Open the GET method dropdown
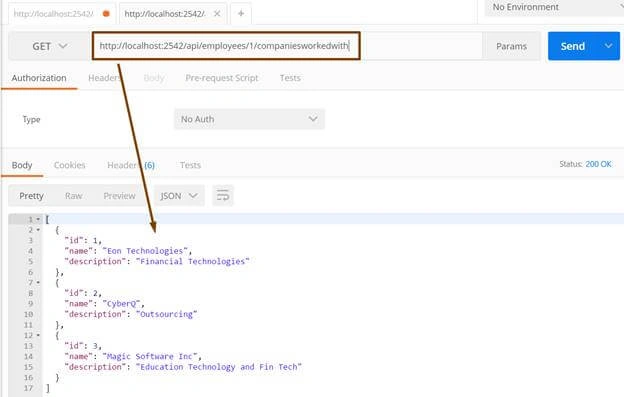The height and width of the screenshot is (397, 624). pyautogui.click(x=50, y=46)
